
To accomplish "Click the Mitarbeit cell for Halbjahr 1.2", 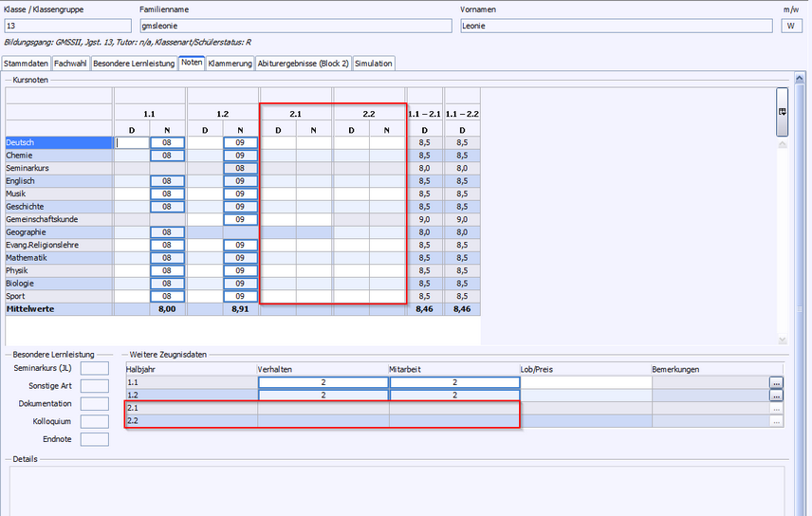I will (454, 396).
